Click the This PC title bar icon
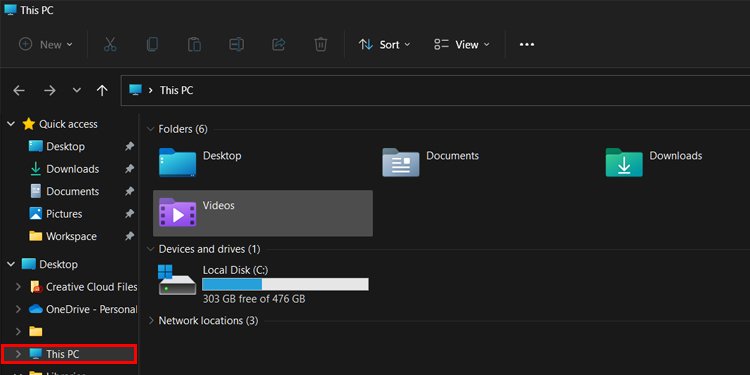The width and height of the screenshot is (750, 375). point(10,9)
